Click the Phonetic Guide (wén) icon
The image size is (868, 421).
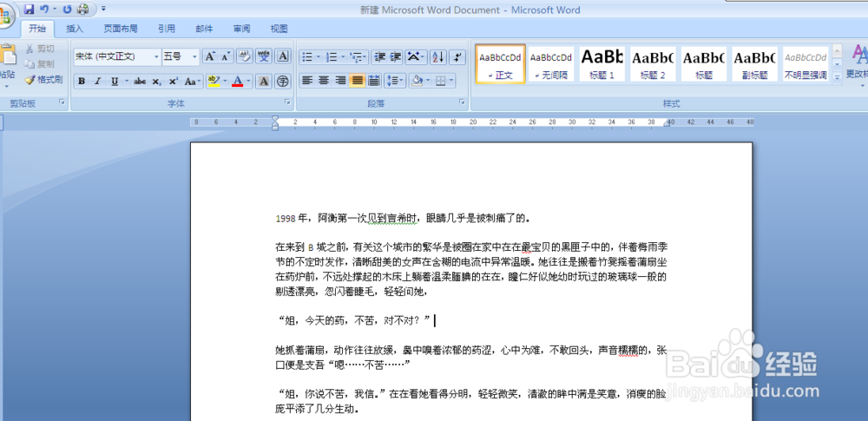coord(264,56)
